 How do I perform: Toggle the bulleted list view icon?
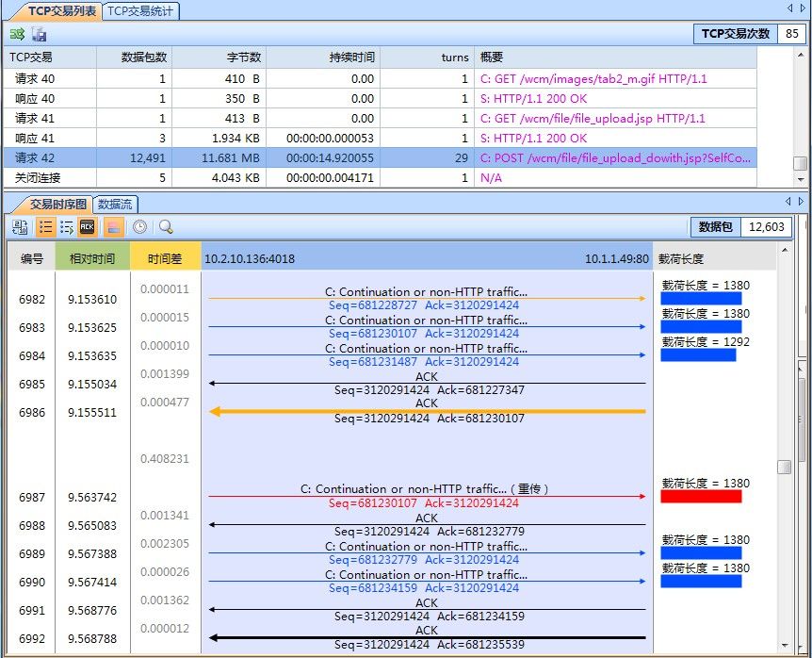point(44,227)
